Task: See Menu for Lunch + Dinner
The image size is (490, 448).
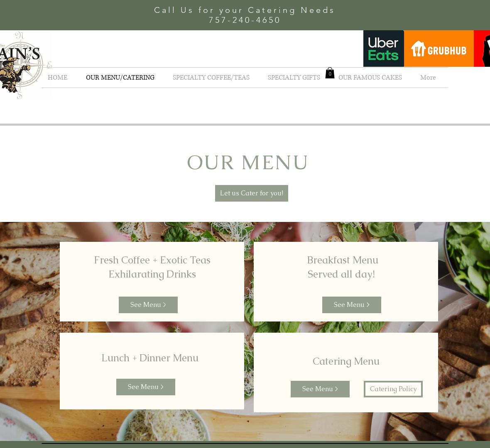Action: coord(146,387)
